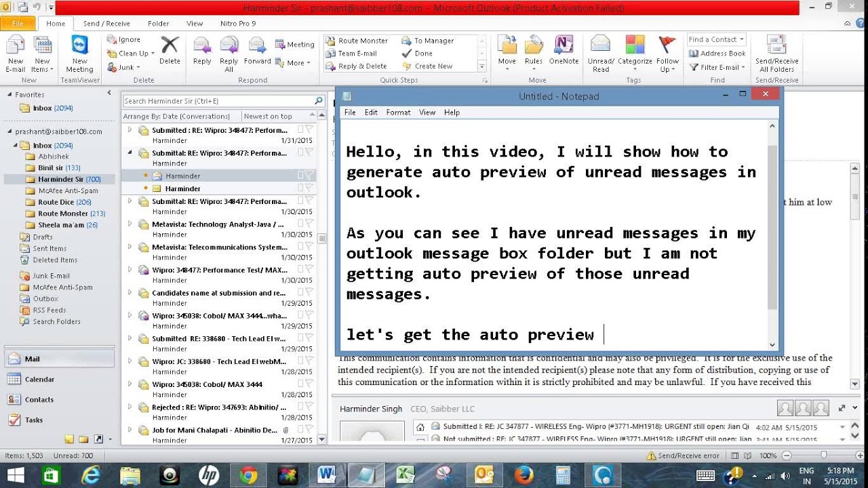Click Arrange By: Date (Conversations) header

click(176, 117)
